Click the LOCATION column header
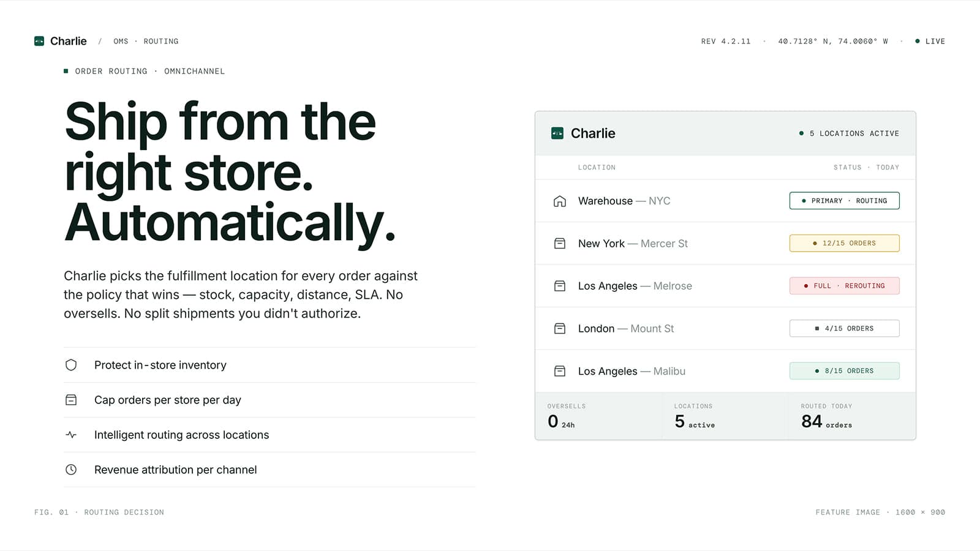The image size is (980, 551). 597,167
